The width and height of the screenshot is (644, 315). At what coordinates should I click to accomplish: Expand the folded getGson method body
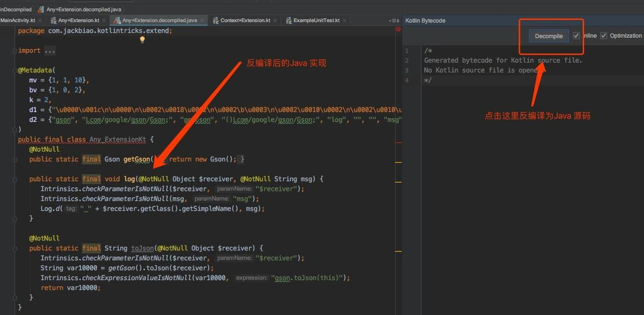(14, 159)
